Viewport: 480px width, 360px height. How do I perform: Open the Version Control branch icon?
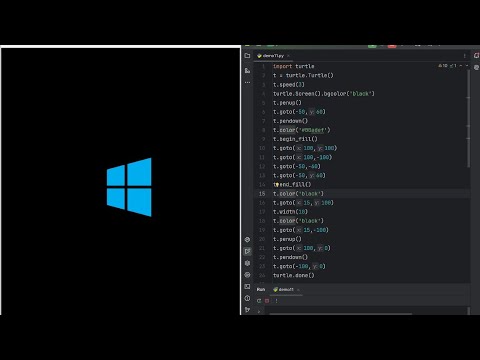pyautogui.click(x=247, y=310)
